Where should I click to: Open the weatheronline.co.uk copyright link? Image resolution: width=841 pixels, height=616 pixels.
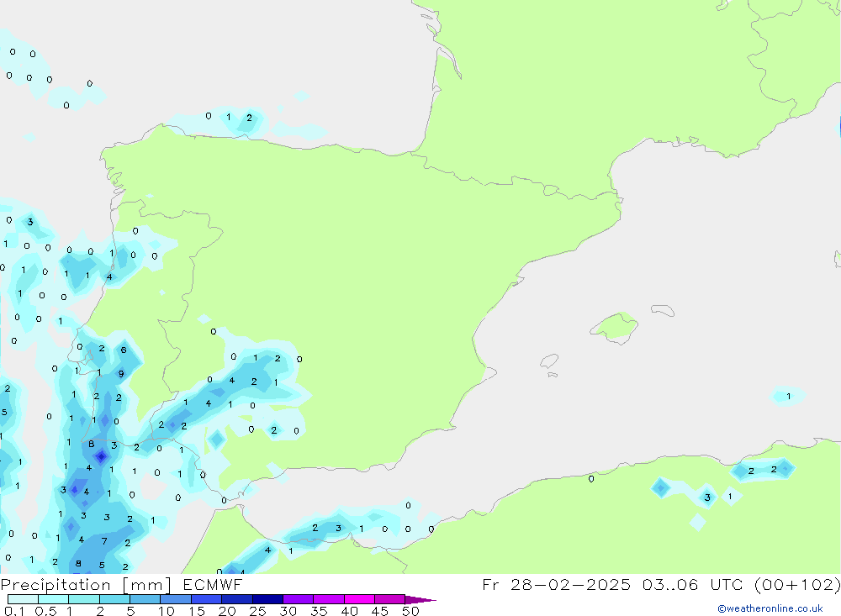[770, 608]
